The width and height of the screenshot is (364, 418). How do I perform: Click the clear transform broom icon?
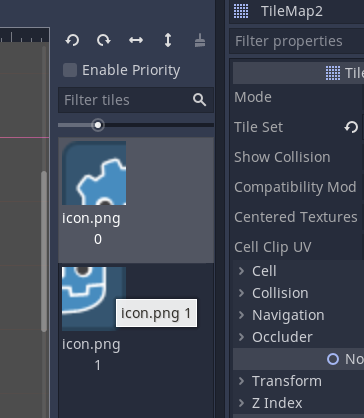(200, 40)
